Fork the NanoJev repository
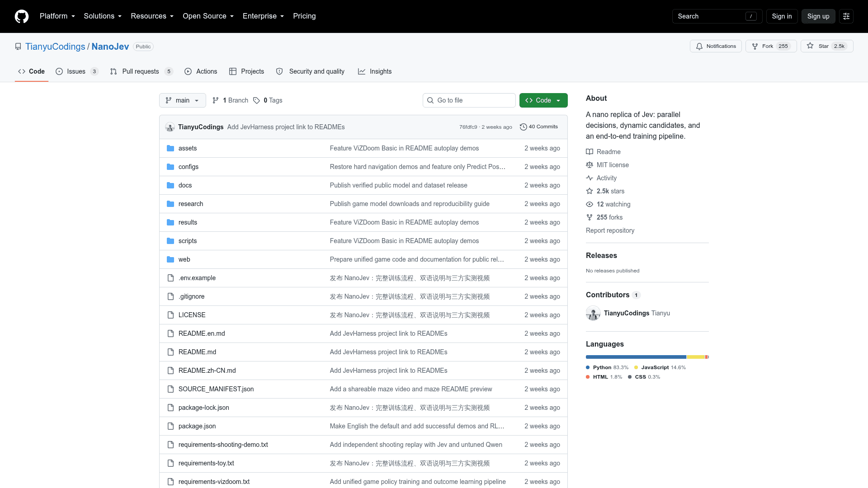The width and height of the screenshot is (868, 488). [x=771, y=46]
